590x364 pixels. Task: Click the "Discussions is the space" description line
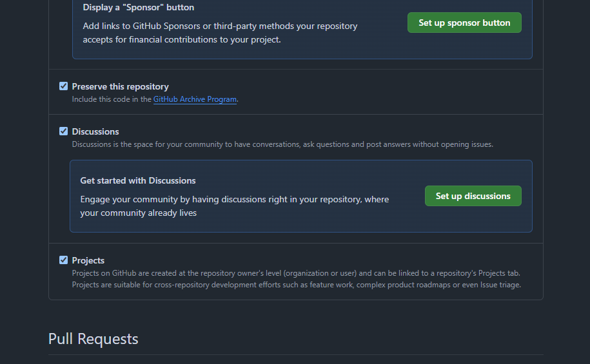click(282, 144)
